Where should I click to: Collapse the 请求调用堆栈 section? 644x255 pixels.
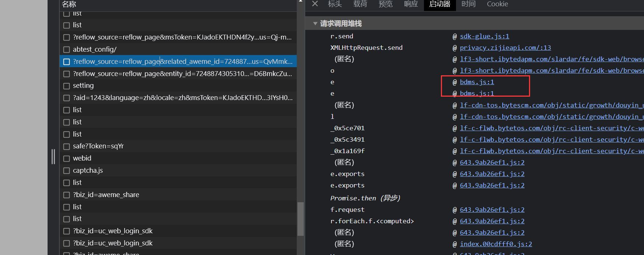[315, 24]
